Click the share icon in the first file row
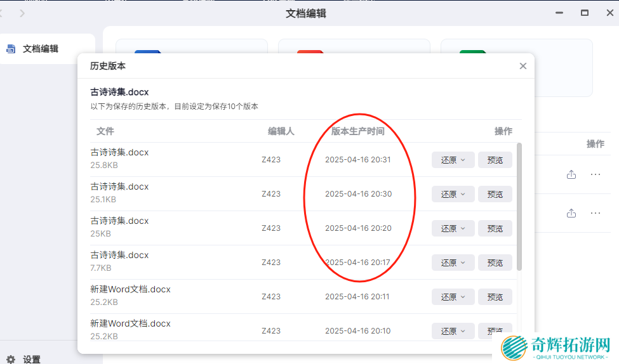 (x=571, y=174)
